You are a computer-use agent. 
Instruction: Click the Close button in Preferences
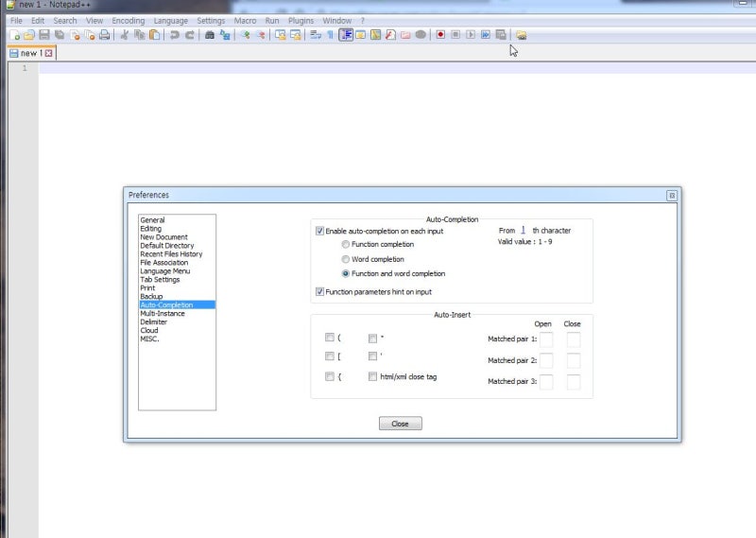[x=400, y=424]
